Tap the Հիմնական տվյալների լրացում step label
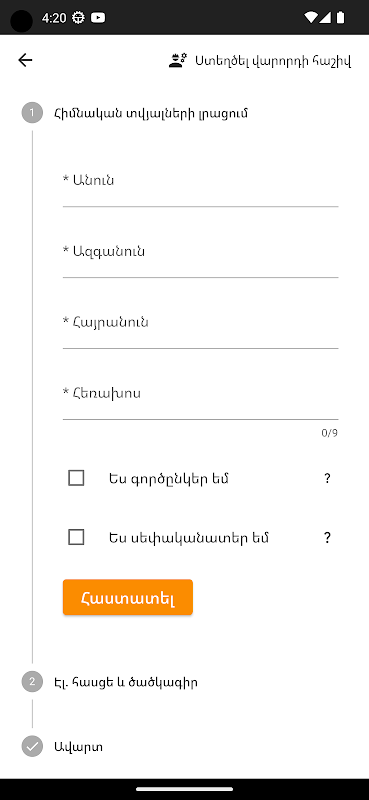Screen dimensions: 369x800 (x=151, y=113)
